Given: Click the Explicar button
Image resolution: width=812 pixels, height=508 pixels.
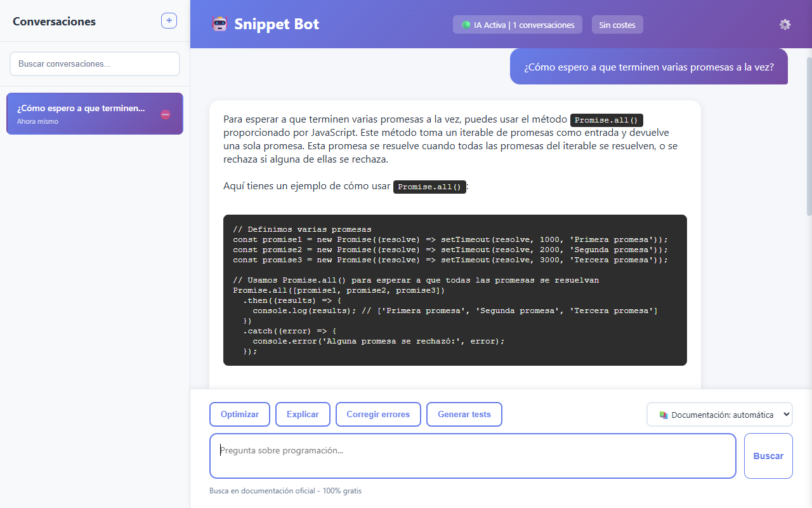Looking at the screenshot, I should [303, 415].
